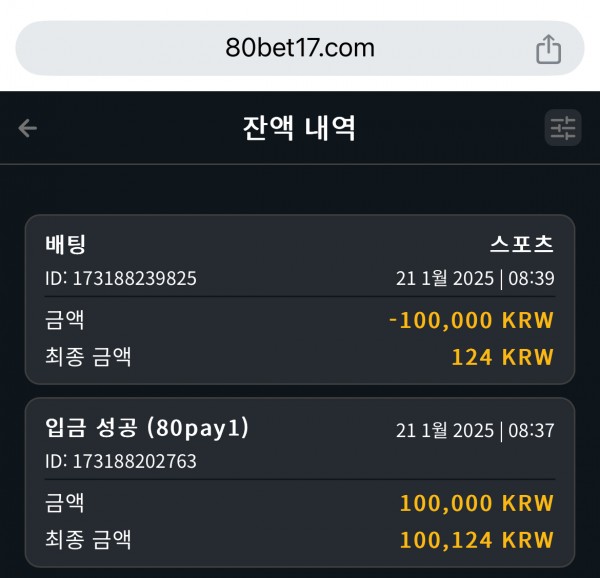Tap 최종 금액 label in betting card

tap(88, 357)
